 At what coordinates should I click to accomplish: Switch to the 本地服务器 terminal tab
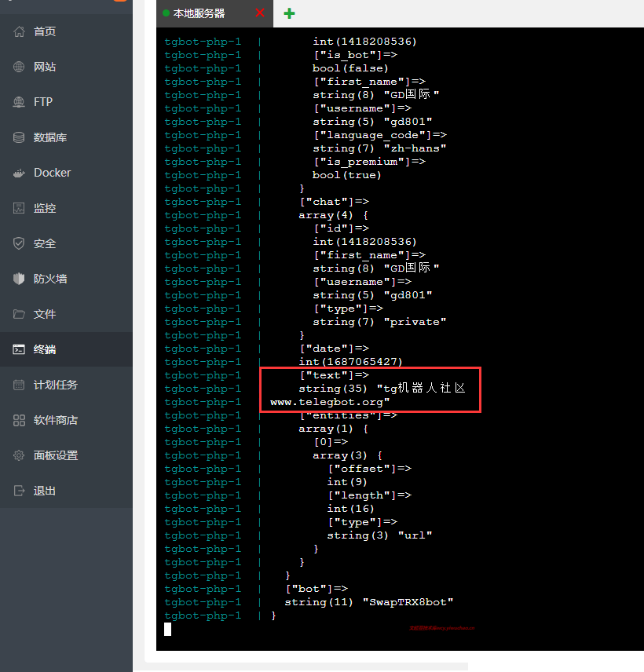[x=199, y=13]
